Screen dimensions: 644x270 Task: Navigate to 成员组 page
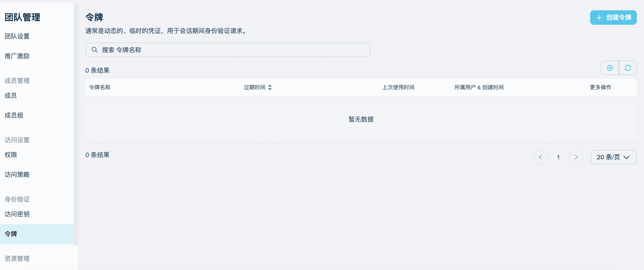tap(14, 115)
